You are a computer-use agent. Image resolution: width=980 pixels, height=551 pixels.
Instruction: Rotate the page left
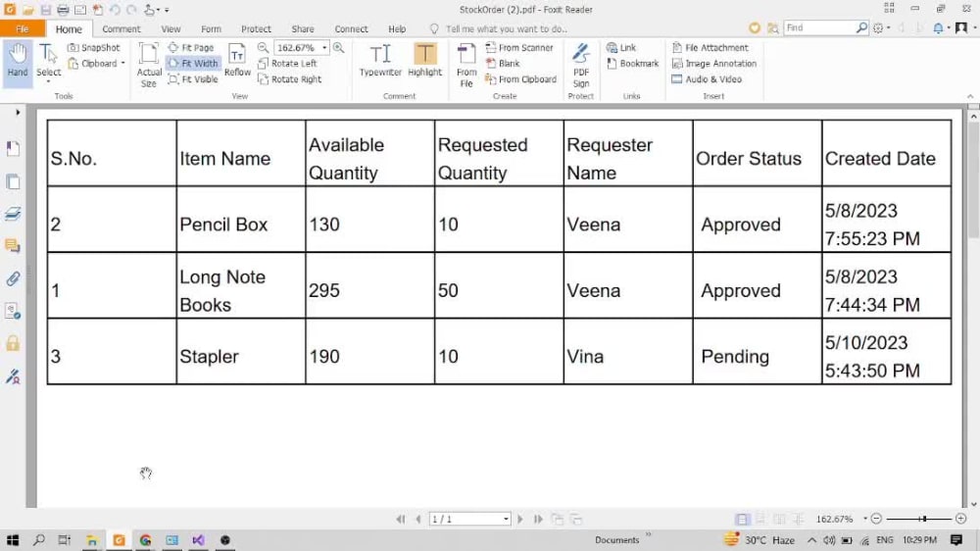click(x=287, y=63)
